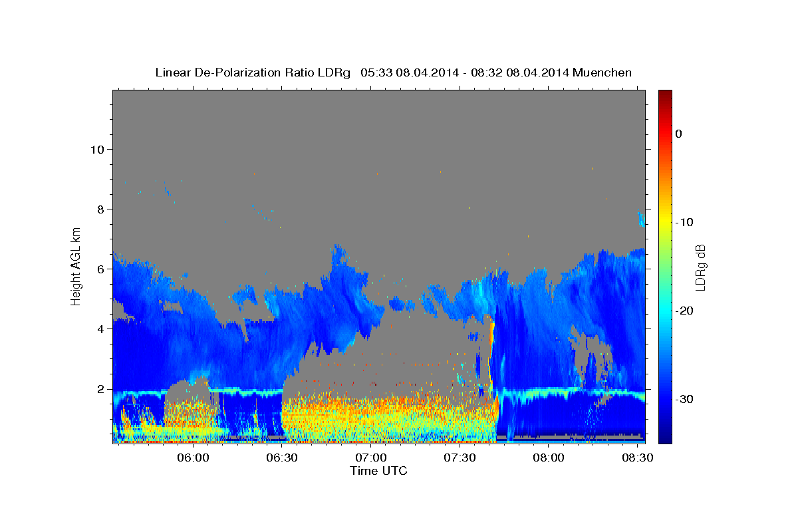The height and width of the screenshot is (532, 798).
Task: Click the 'Time UTC' axis label
Action: tap(378, 471)
